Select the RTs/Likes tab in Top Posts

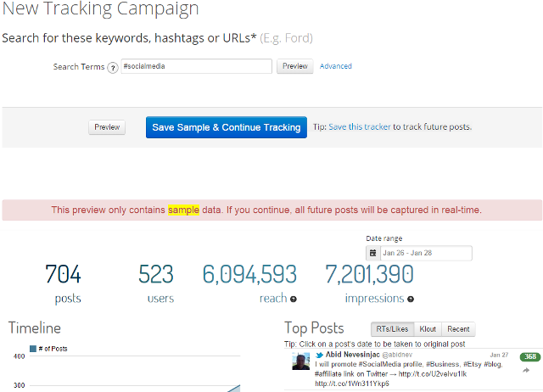(393, 329)
